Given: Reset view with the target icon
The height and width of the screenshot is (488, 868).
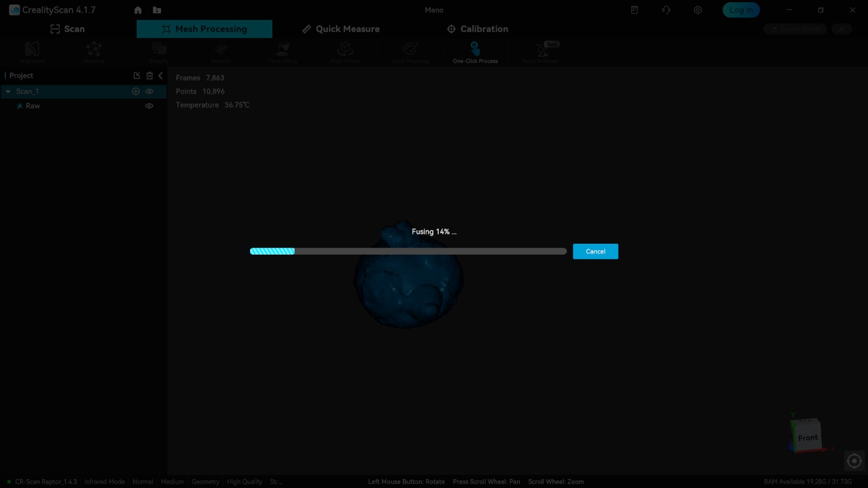Looking at the screenshot, I should pos(854,461).
